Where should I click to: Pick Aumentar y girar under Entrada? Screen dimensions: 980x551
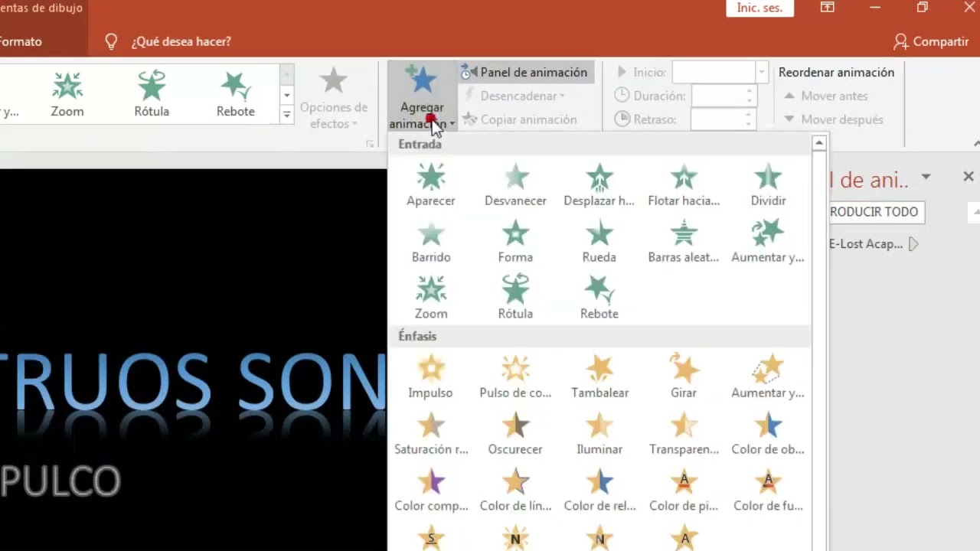[x=768, y=242]
